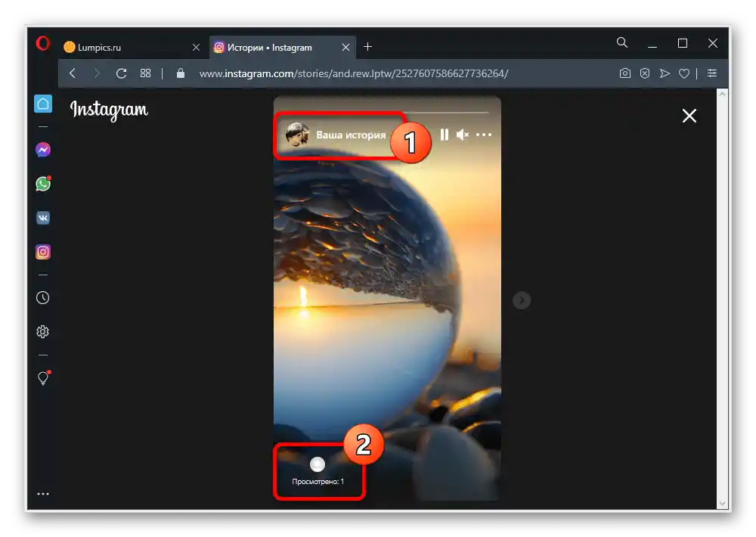Pause the story playback

444,135
